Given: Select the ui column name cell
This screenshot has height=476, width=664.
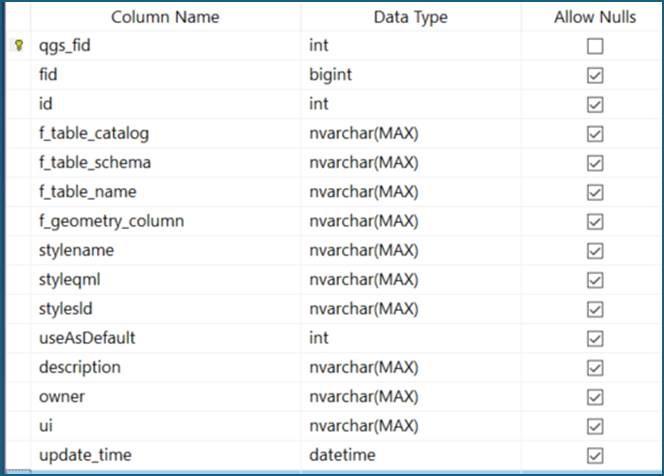Looking at the screenshot, I should point(166,425).
